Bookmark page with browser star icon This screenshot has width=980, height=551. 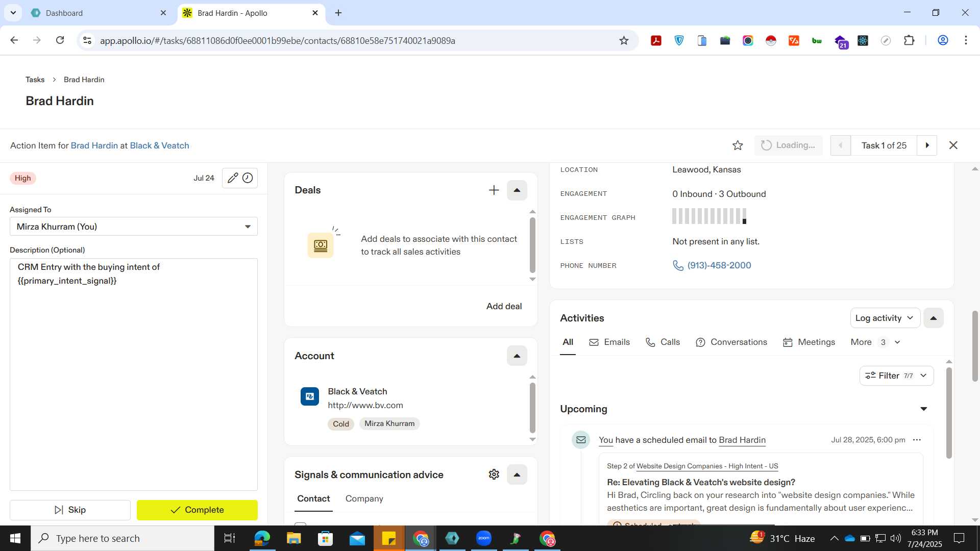coord(624,41)
